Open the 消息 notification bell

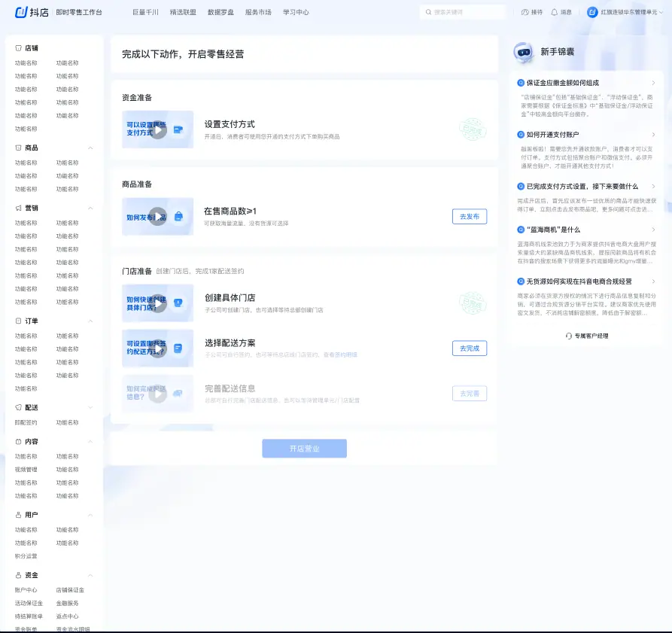[554, 13]
